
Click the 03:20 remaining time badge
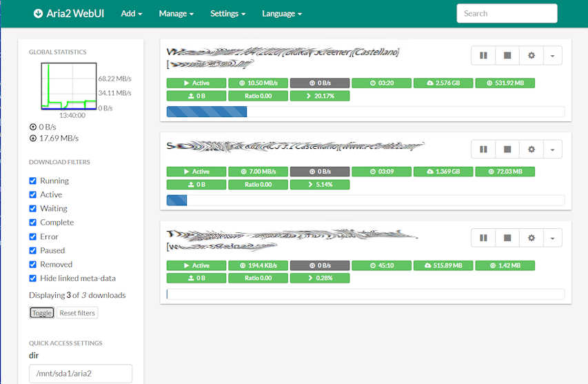click(x=381, y=83)
